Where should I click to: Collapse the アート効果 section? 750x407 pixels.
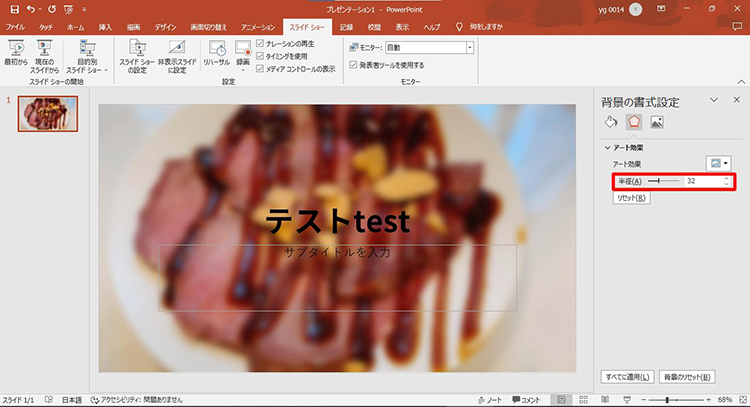click(x=606, y=147)
